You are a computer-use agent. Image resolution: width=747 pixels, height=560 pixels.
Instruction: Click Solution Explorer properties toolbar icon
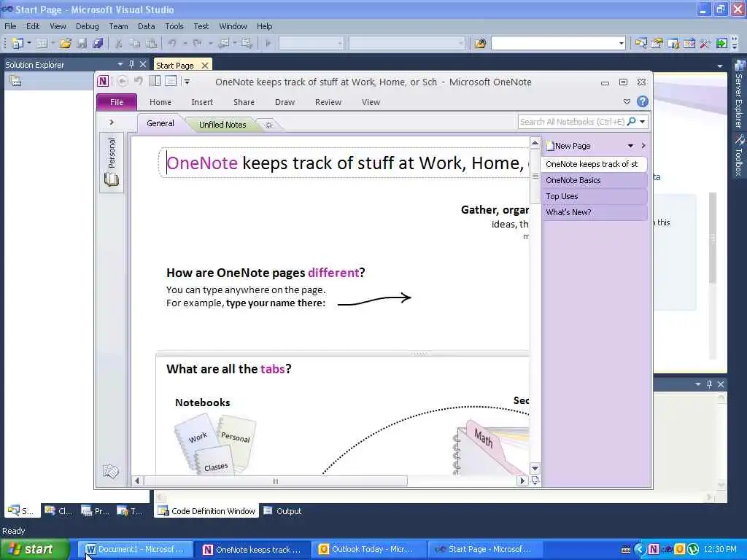[16, 81]
